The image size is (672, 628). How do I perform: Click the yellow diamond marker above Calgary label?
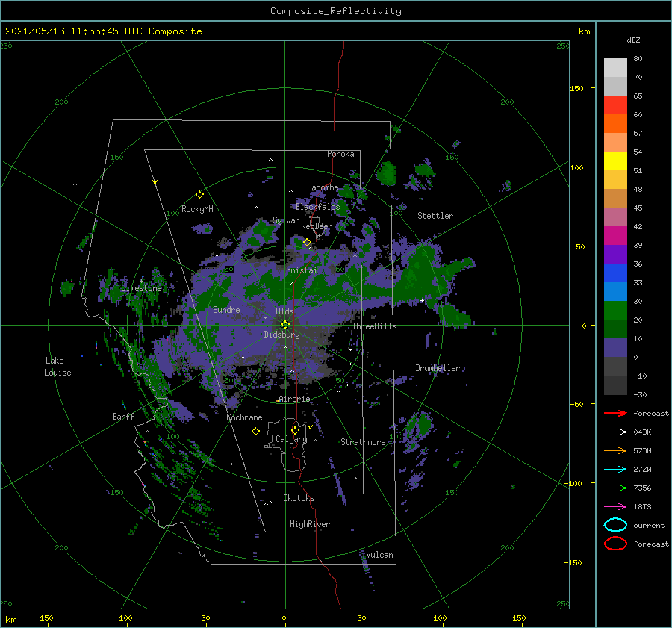(295, 430)
